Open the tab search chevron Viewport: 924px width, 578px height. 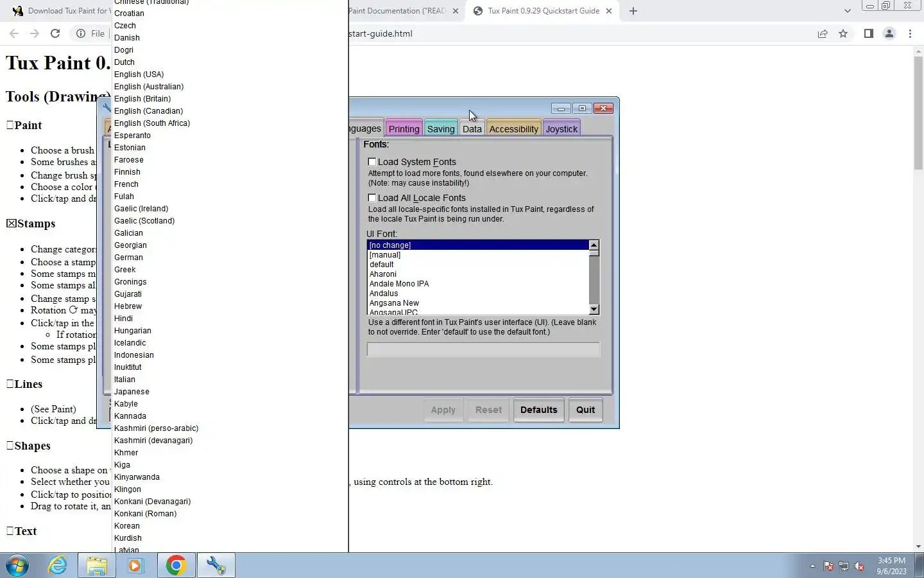click(x=847, y=11)
